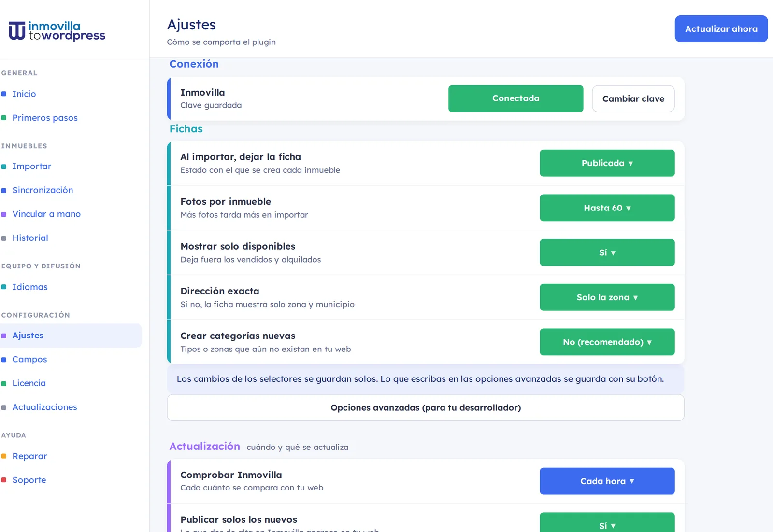Click the Fichas section heading

pos(186,129)
